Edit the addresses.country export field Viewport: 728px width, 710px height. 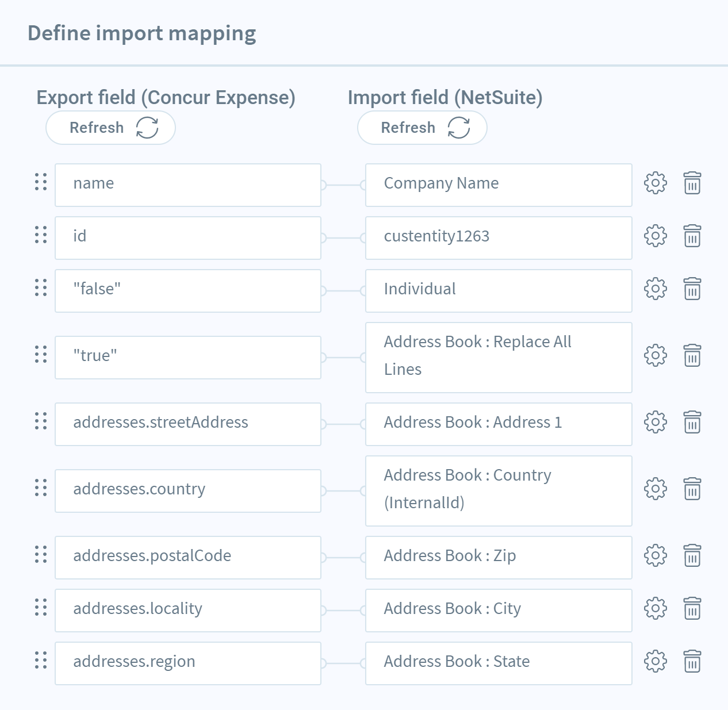click(x=188, y=491)
